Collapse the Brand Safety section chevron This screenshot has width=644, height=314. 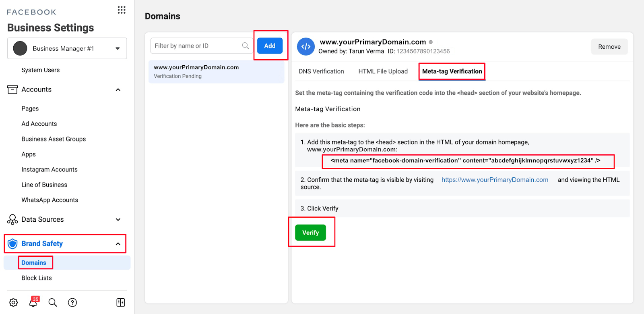118,244
